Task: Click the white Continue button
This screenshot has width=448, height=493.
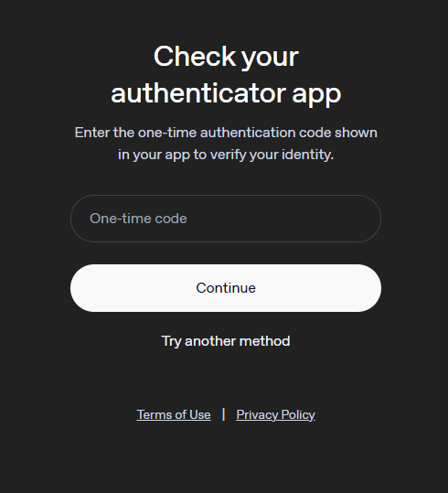Action: tap(226, 288)
